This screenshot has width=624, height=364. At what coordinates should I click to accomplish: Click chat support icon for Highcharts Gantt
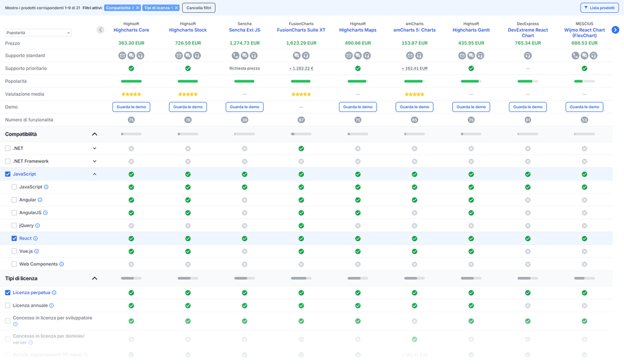point(471,55)
